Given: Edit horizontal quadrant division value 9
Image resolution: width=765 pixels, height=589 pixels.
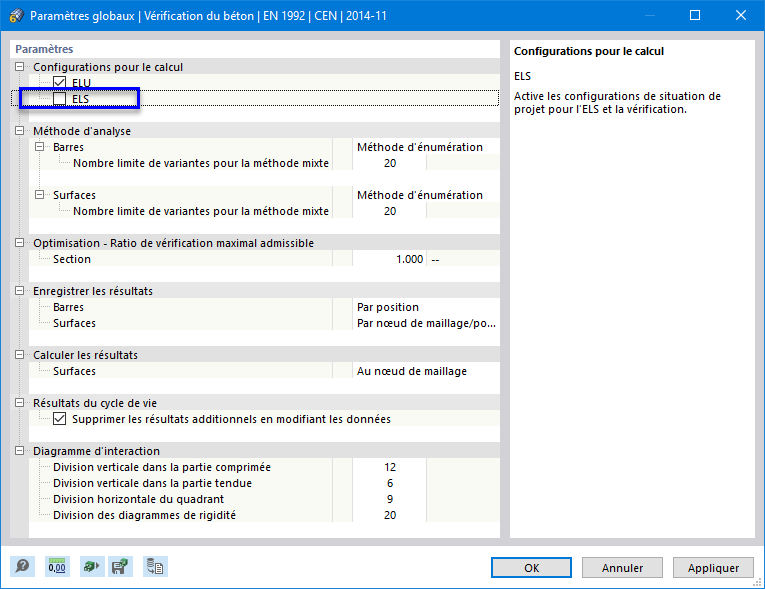Looking at the screenshot, I should point(389,499).
